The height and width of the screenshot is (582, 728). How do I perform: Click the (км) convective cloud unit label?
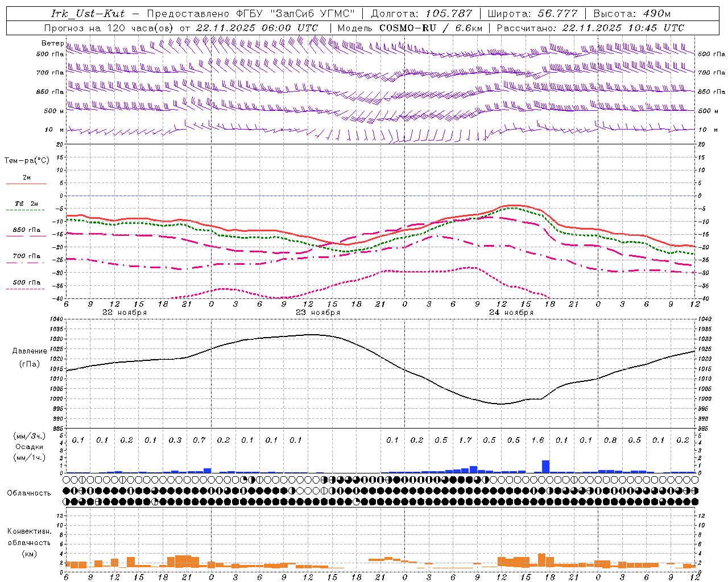coord(29,553)
